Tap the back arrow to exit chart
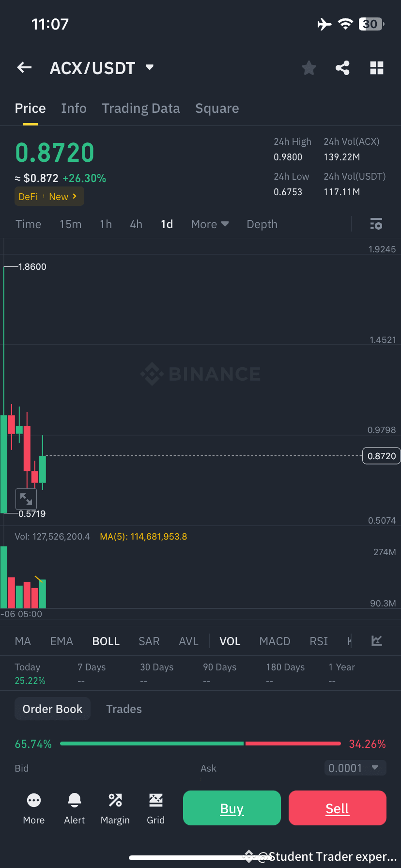This screenshot has width=401, height=868. tap(24, 67)
